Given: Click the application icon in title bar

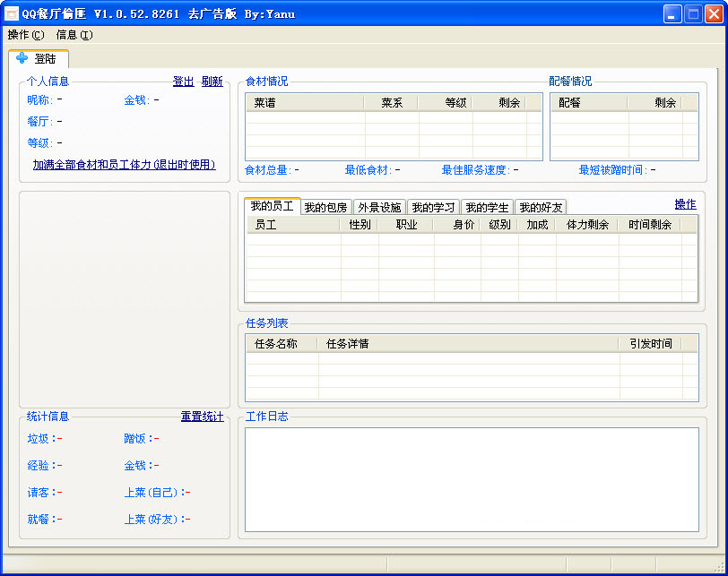Looking at the screenshot, I should tap(13, 13).
